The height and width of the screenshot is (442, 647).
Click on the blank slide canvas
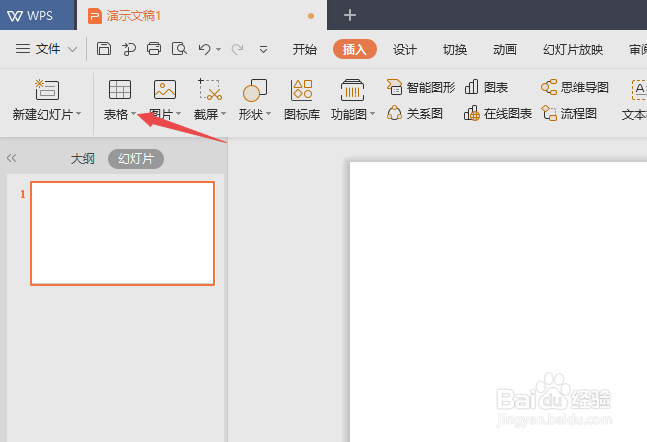498,302
